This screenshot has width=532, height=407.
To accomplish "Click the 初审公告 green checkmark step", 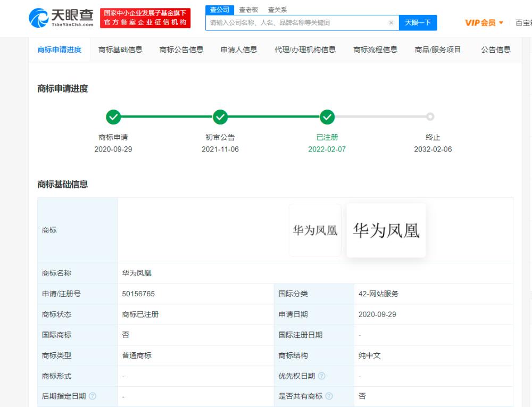I will (x=220, y=117).
